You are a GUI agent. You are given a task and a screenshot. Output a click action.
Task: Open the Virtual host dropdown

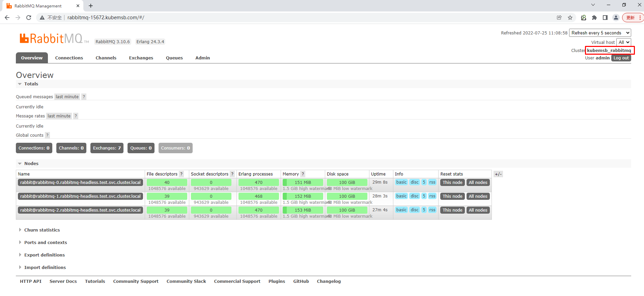tap(624, 42)
